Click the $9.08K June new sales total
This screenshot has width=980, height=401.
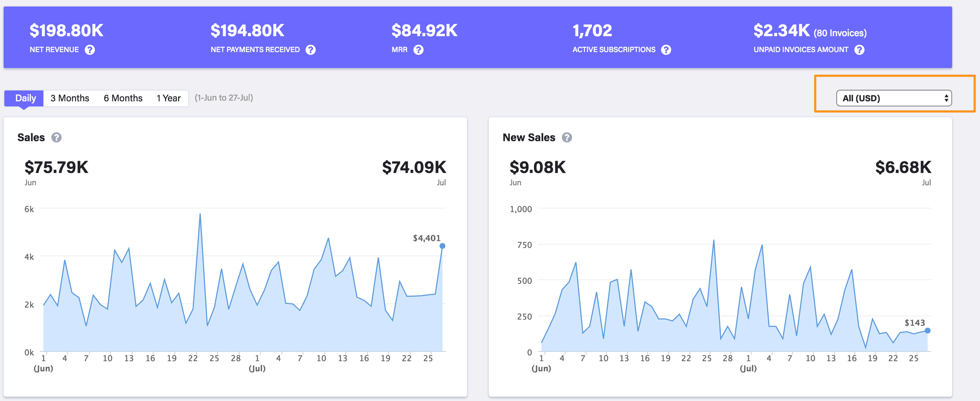point(538,168)
